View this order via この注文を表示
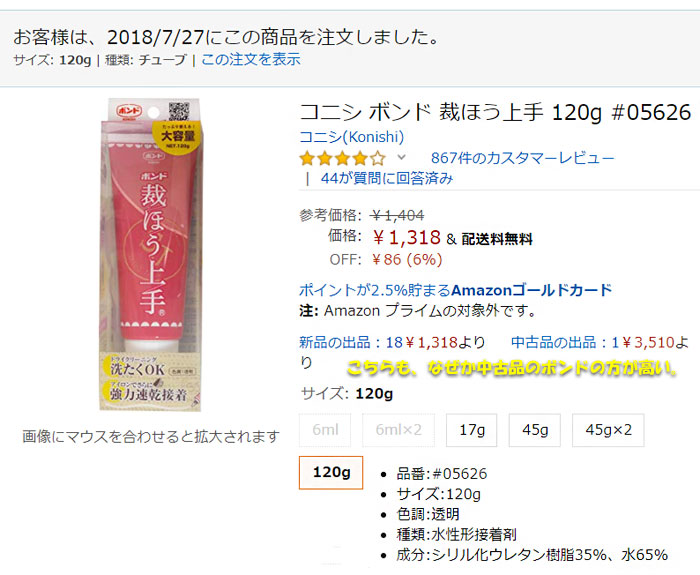The width and height of the screenshot is (700, 575). tap(251, 59)
